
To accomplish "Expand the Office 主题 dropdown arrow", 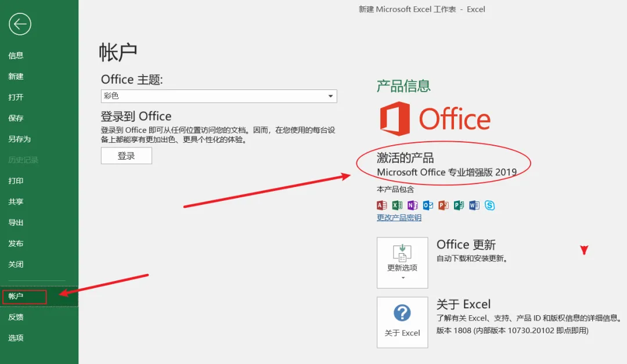I will [330, 96].
